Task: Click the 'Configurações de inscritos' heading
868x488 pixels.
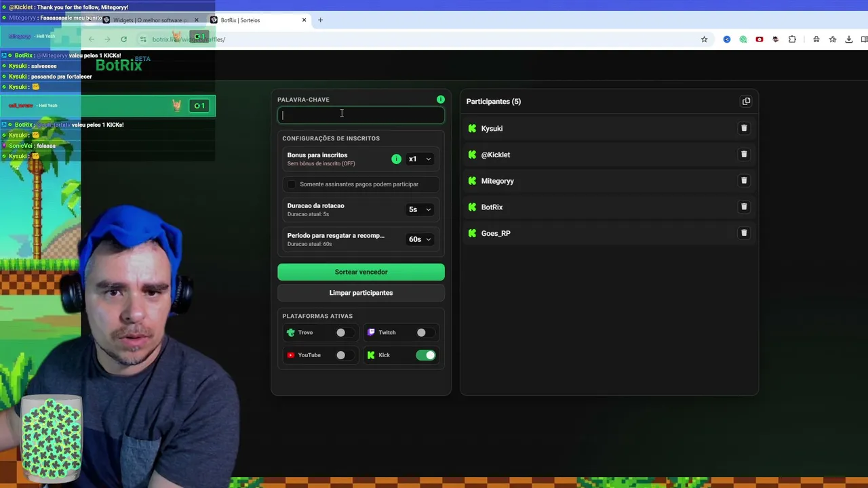Action: (331, 138)
